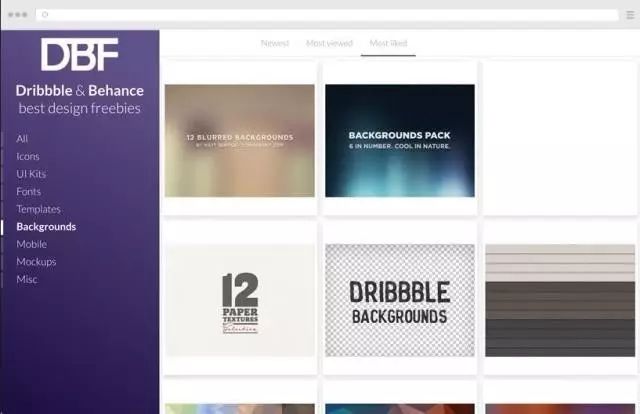
Task: Open the Backgrounds Pack thumbnail
Action: click(400, 141)
